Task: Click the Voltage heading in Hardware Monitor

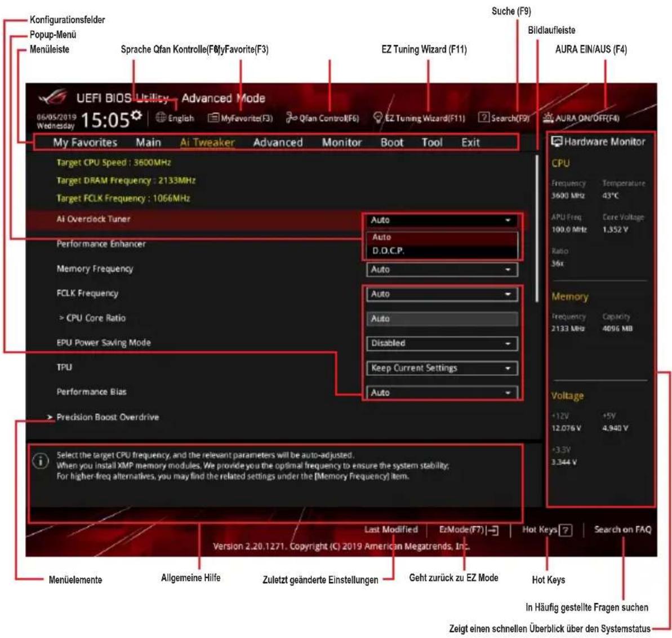Action: point(567,396)
